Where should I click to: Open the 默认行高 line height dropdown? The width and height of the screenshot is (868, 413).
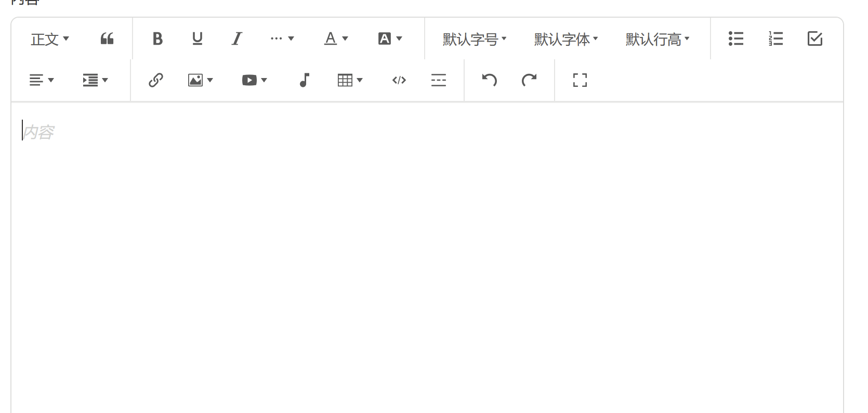[x=657, y=39]
